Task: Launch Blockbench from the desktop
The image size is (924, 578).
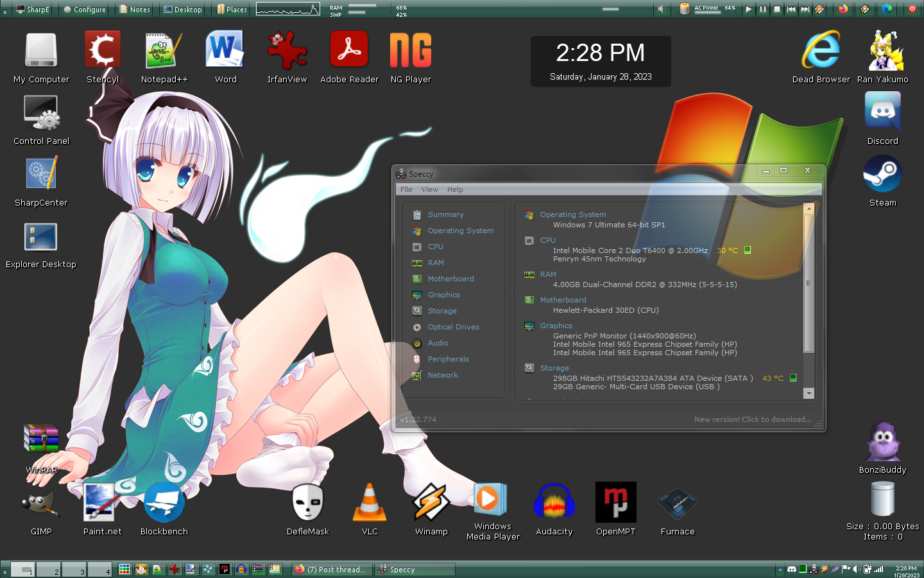Action: pyautogui.click(x=164, y=510)
